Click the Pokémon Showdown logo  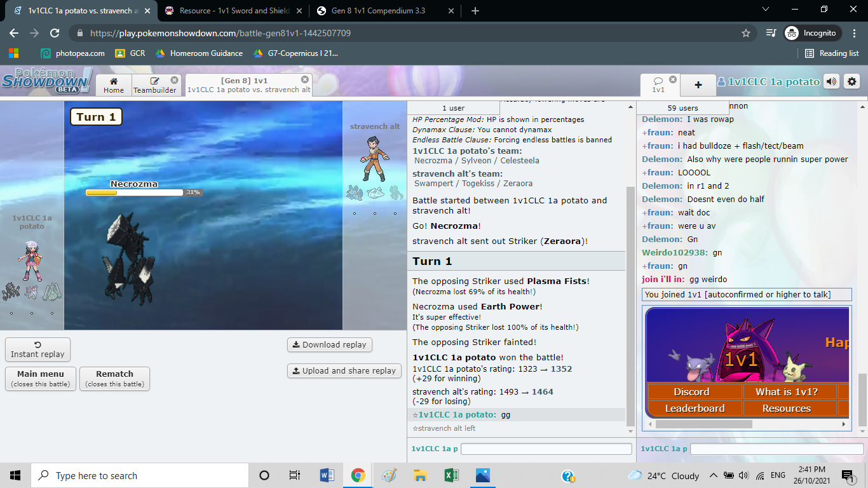click(x=47, y=81)
